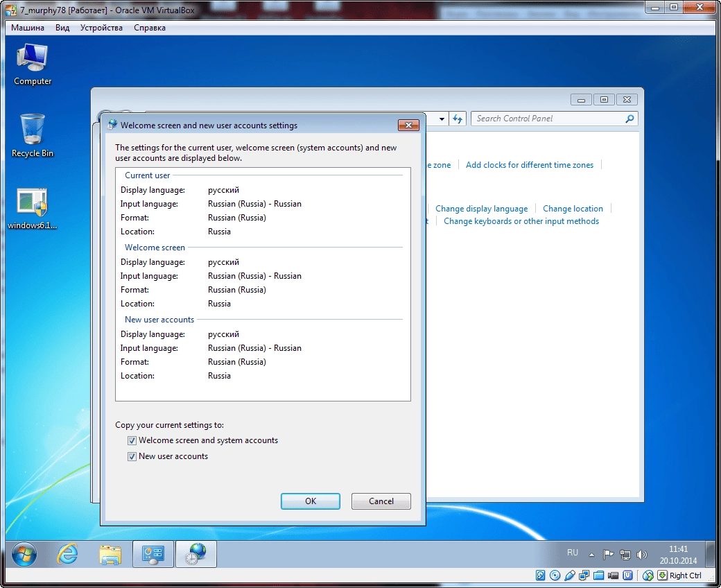The image size is (721, 588).
Task: Select the Recycle Bin desktop icon
Action: 32,136
